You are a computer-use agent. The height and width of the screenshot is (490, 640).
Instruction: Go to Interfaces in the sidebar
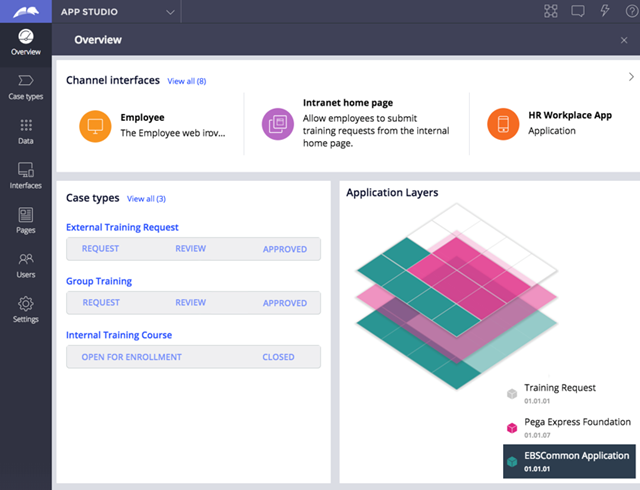click(25, 175)
